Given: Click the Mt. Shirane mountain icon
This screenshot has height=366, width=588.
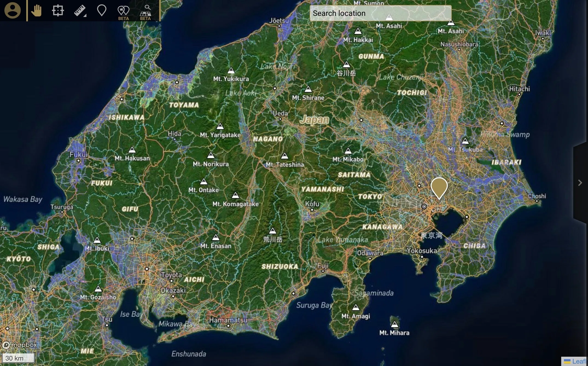Looking at the screenshot, I should (308, 89).
